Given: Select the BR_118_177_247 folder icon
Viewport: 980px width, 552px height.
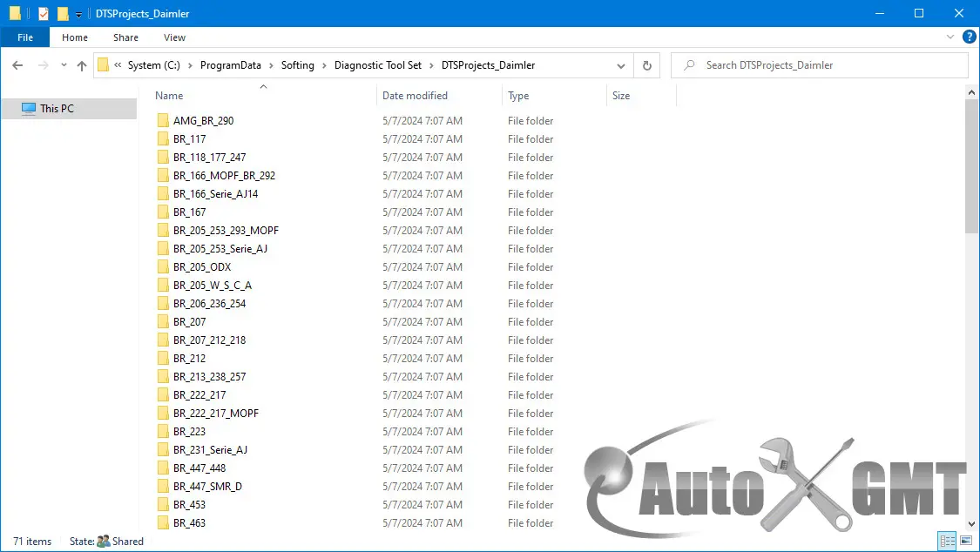Looking at the screenshot, I should pos(163,157).
